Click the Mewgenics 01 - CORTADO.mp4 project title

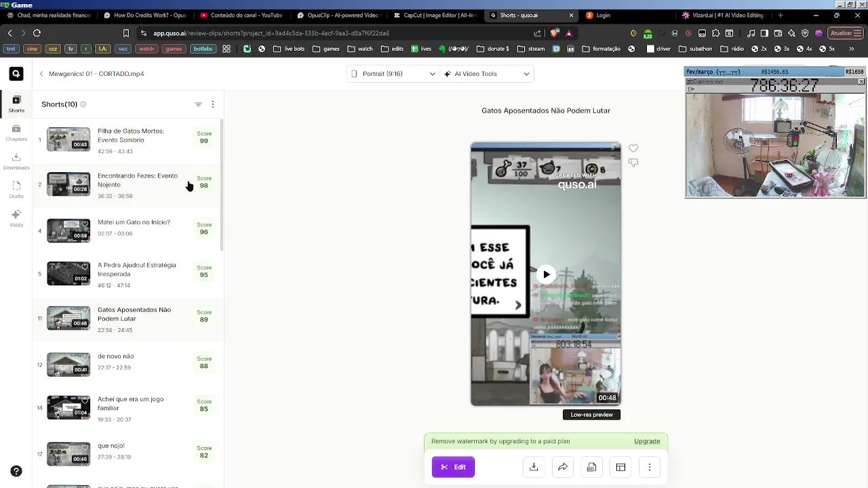96,74
